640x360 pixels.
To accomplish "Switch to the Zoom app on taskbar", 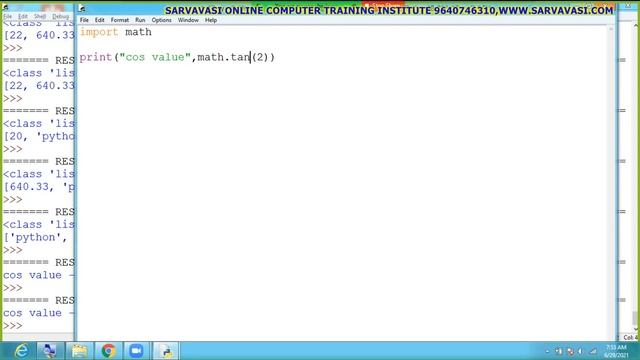I will 136,351.
